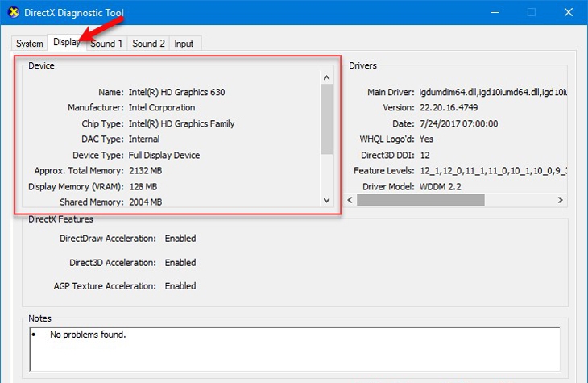Click the total memory value '2132 MB'
The width and height of the screenshot is (588, 383).
click(x=146, y=170)
